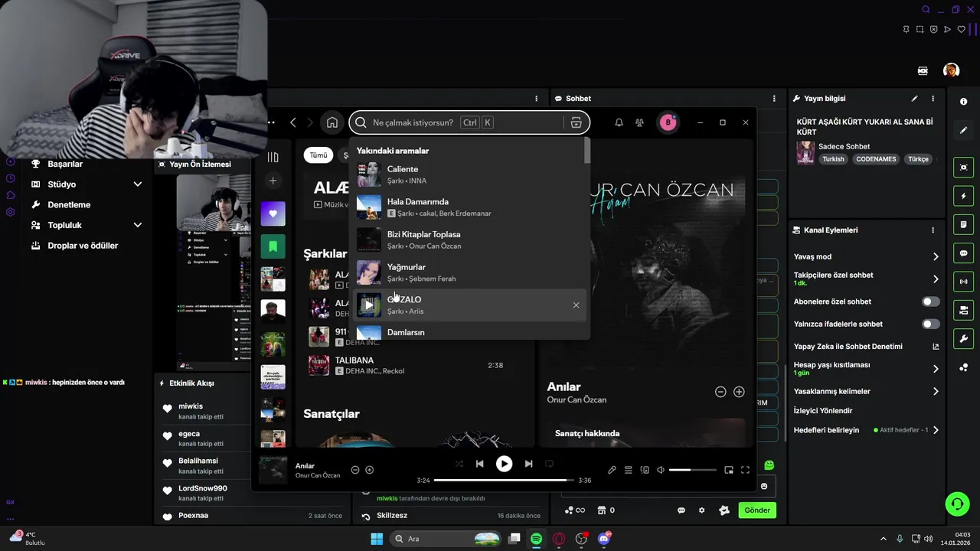
Task: Select Yağmurlar by Şebnem Ferah
Action: pyautogui.click(x=469, y=272)
